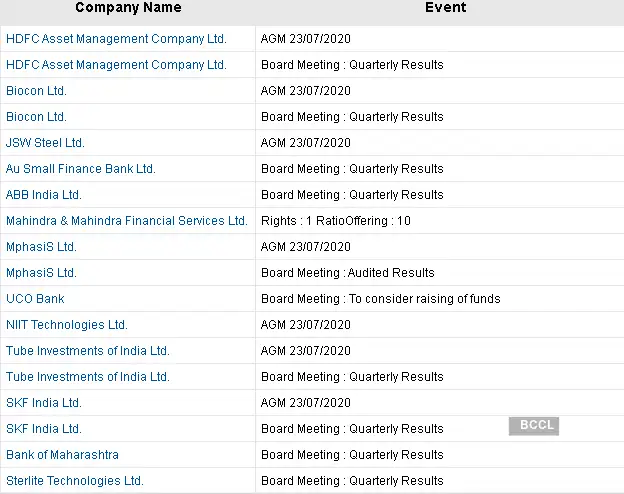Click the UCO Bank company link

click(35, 299)
